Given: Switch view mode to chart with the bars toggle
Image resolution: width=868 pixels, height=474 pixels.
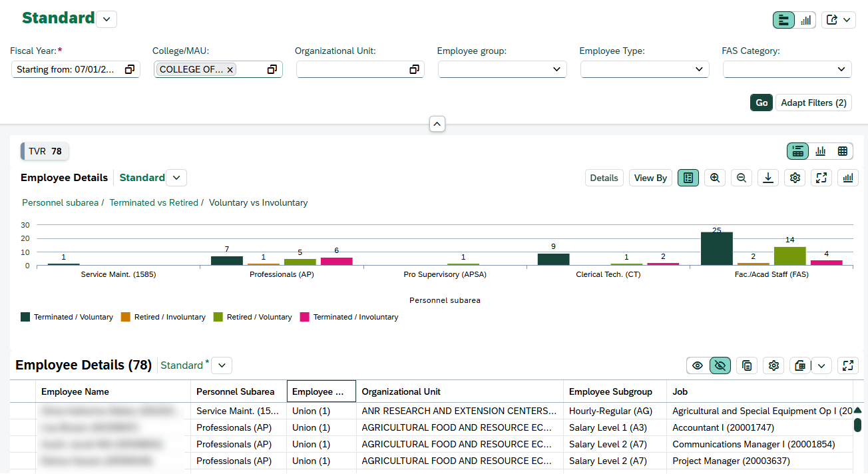Looking at the screenshot, I should click(x=805, y=19).
